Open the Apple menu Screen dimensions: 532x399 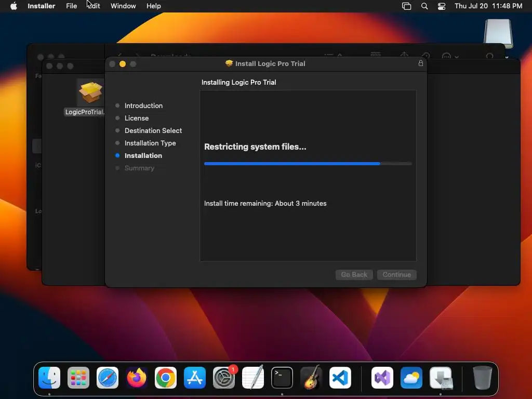tap(14, 6)
